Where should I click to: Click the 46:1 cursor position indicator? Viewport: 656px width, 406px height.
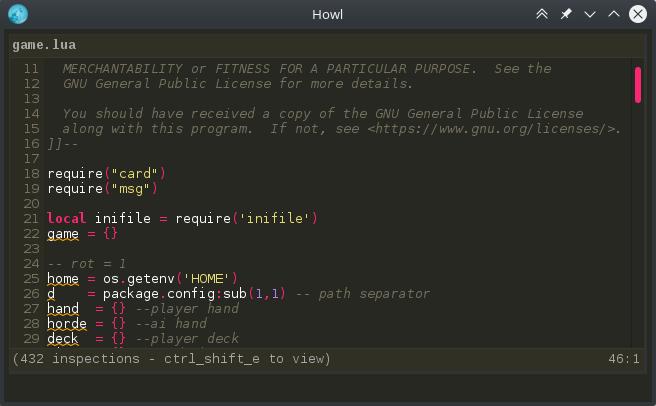pyautogui.click(x=623, y=358)
